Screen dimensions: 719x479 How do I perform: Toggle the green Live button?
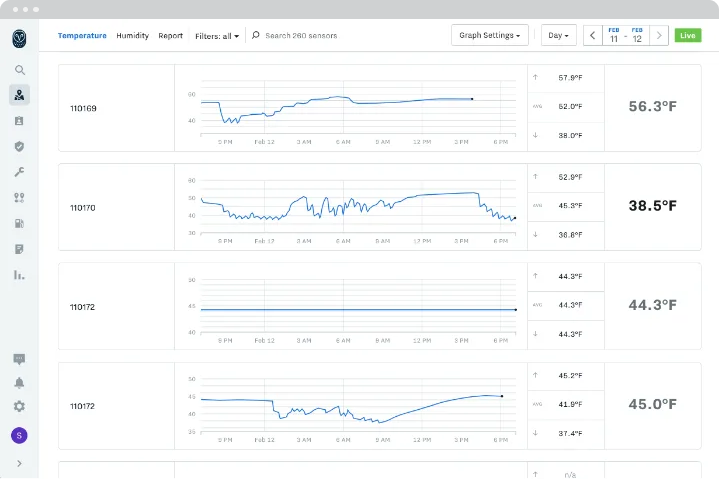[x=687, y=36]
